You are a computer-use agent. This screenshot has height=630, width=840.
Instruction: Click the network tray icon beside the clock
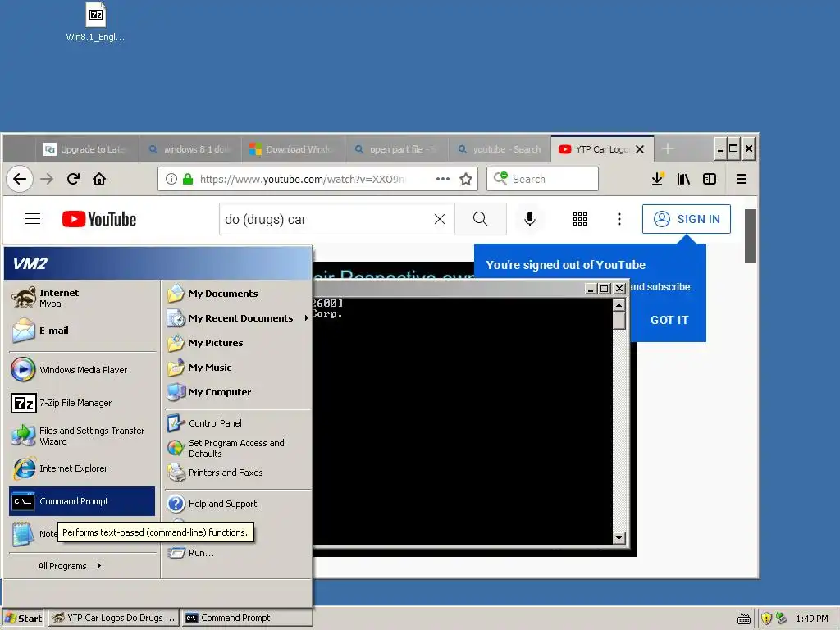click(x=782, y=619)
